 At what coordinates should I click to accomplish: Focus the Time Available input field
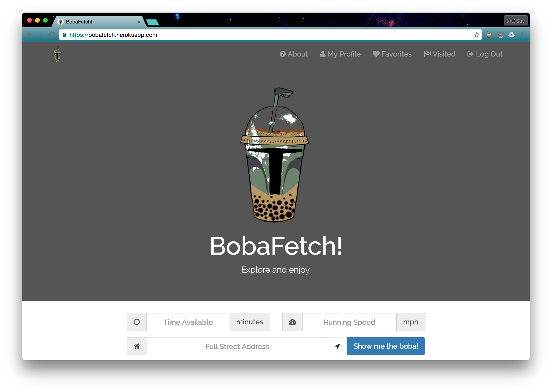(x=188, y=322)
